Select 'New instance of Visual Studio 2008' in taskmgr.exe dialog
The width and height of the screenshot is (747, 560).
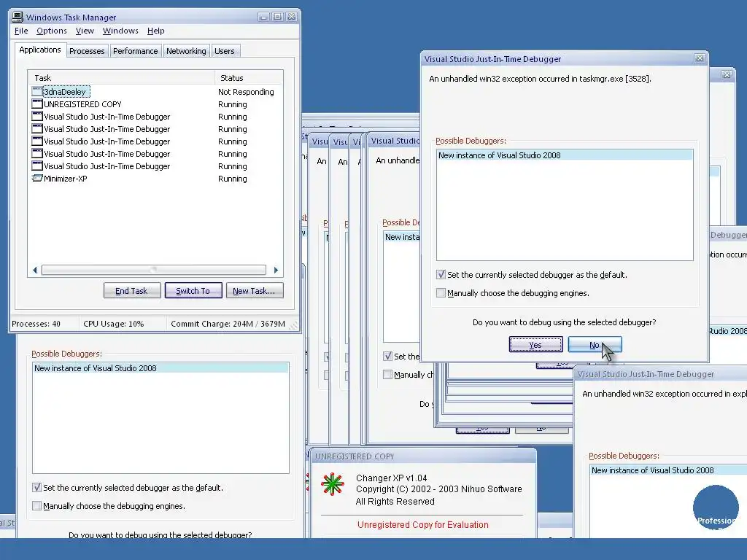pyautogui.click(x=565, y=155)
